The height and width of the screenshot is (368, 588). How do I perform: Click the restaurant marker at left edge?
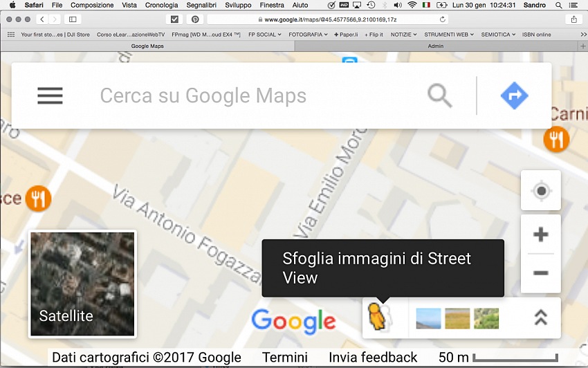38,199
